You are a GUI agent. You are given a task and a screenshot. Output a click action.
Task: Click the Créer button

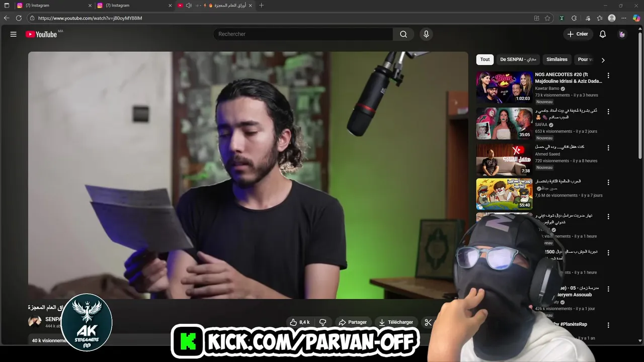click(x=577, y=34)
